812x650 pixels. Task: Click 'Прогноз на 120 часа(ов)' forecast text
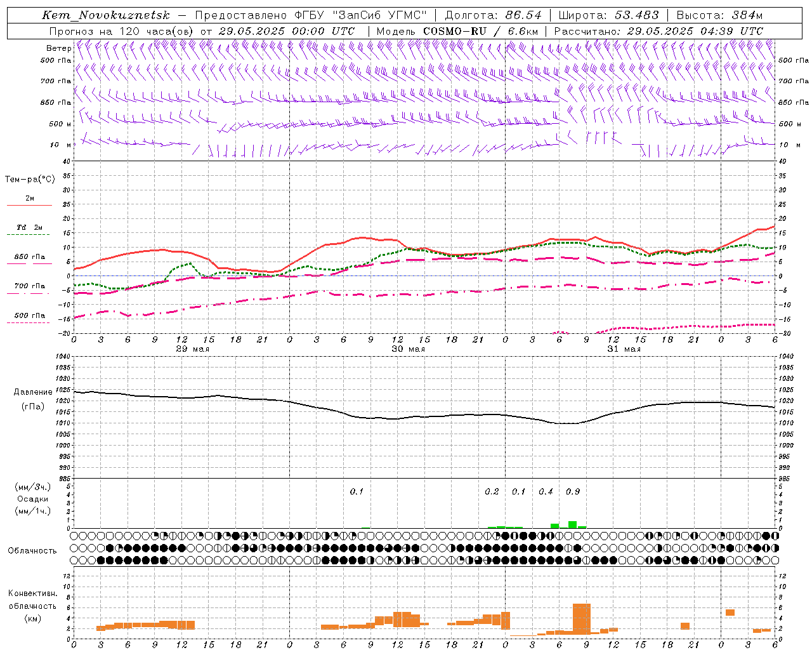pyautogui.click(x=122, y=31)
